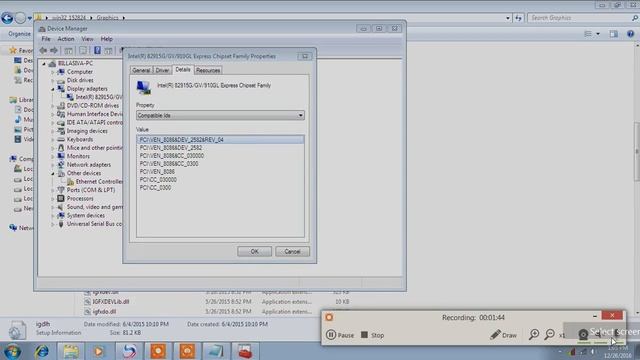Click the Network adapters category icon
Image resolution: width=640 pixels, height=360 pixels.
(61, 164)
